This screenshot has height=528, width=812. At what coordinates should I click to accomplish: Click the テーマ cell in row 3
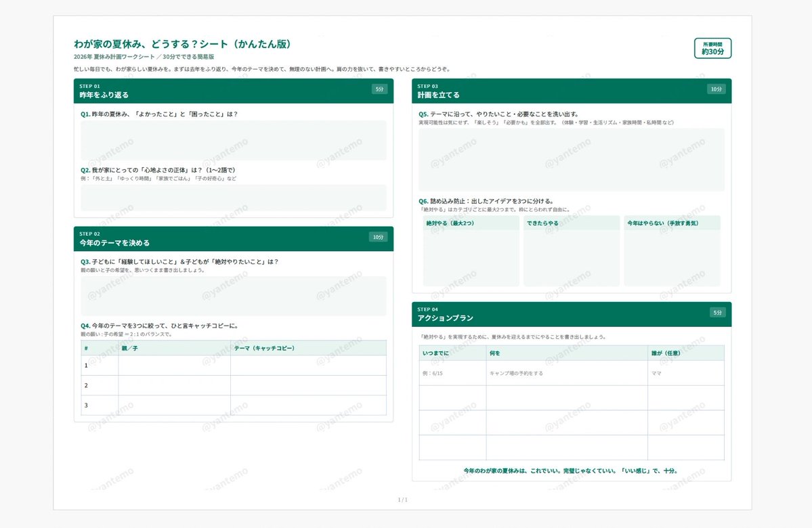click(309, 405)
